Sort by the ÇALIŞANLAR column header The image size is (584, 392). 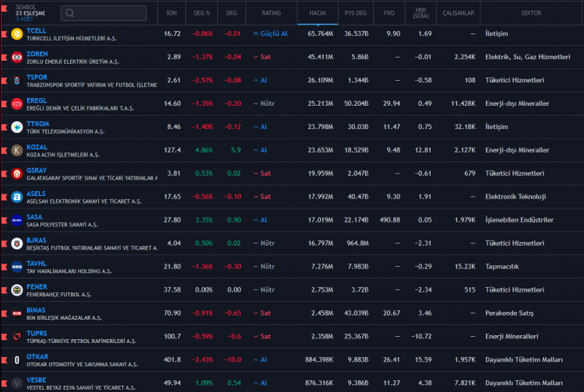[458, 13]
